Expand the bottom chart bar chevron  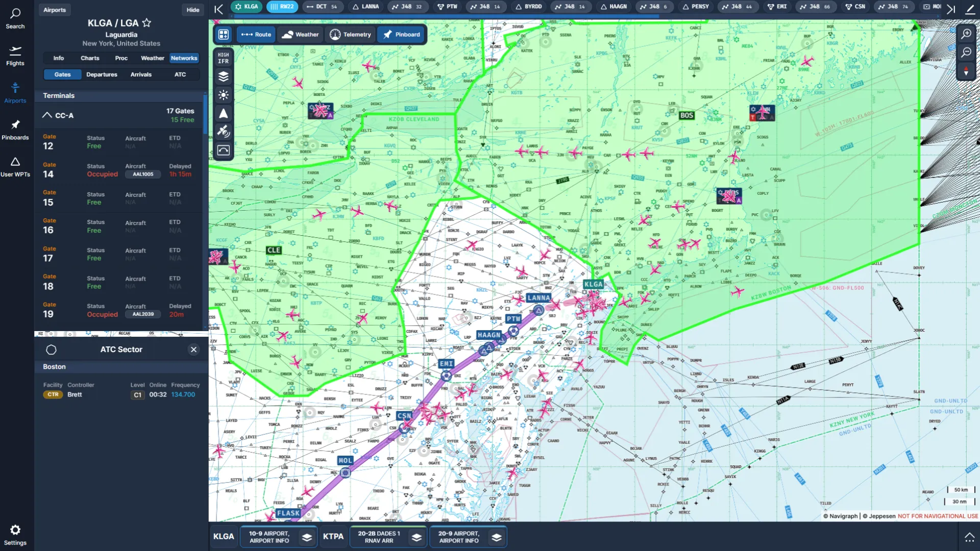(969, 537)
